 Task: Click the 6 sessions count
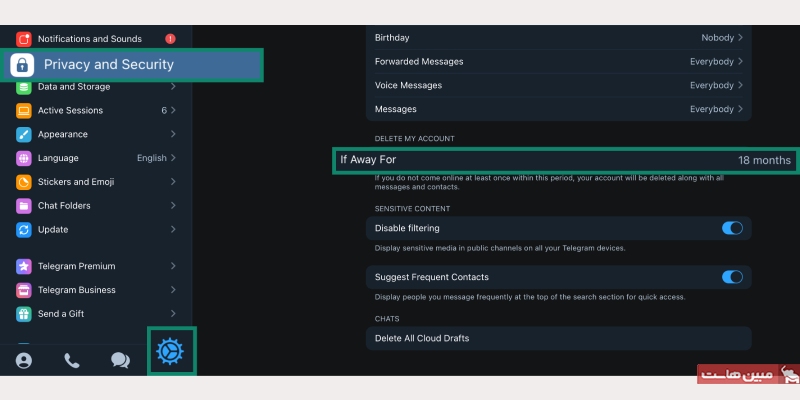click(x=164, y=111)
